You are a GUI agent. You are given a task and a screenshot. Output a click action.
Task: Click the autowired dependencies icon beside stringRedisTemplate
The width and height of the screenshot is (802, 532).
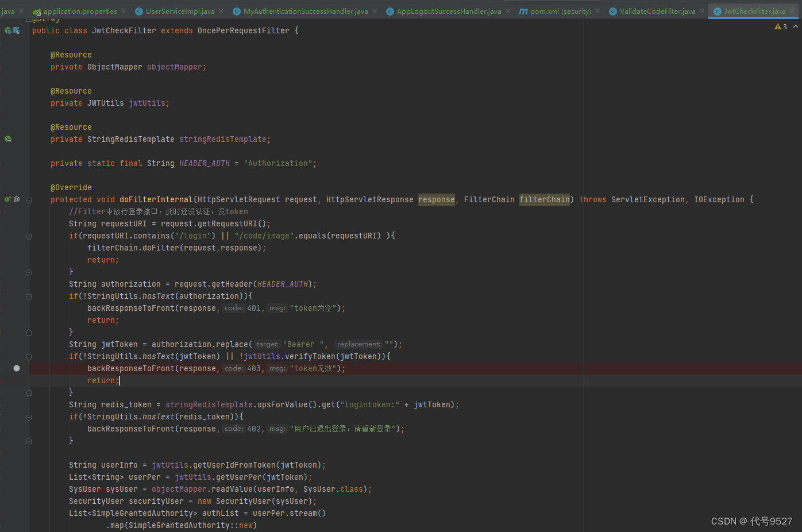point(8,139)
